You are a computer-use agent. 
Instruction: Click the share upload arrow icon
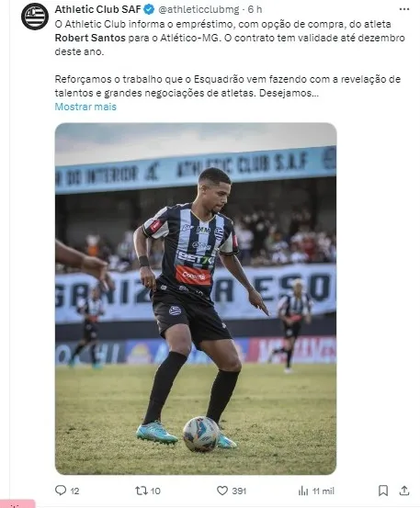[404, 491]
